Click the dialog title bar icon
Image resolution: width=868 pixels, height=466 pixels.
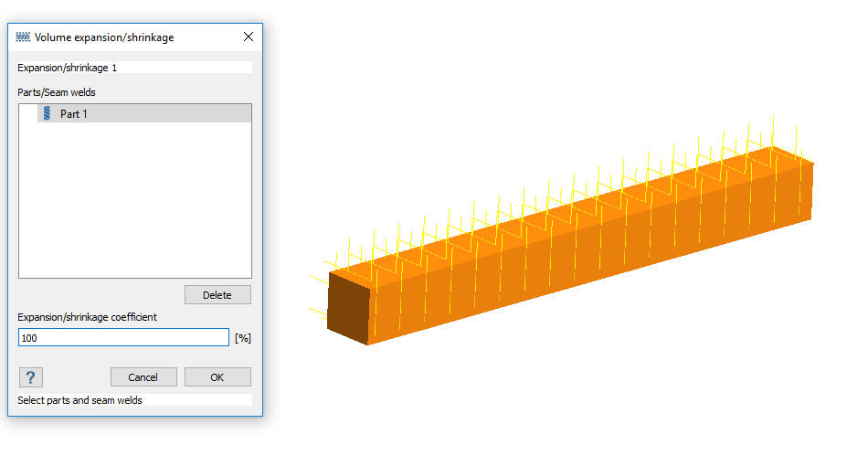coord(24,37)
